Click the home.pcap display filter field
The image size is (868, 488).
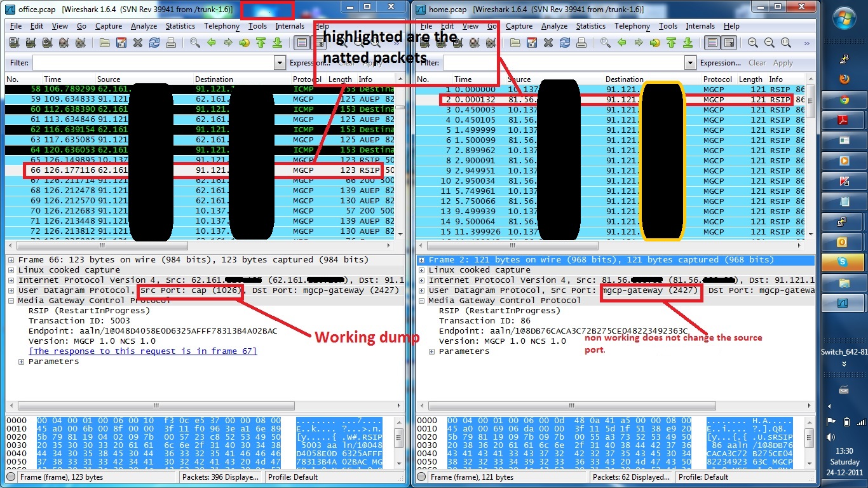pos(564,63)
